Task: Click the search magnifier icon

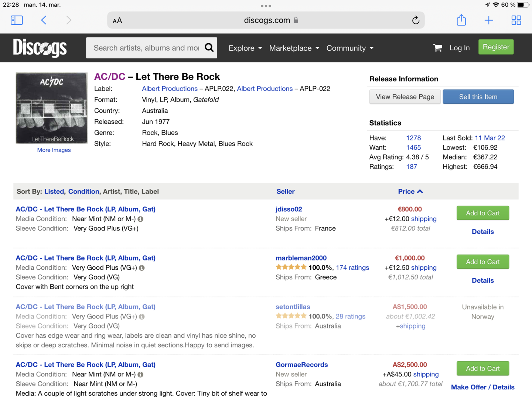Action: pyautogui.click(x=209, y=48)
